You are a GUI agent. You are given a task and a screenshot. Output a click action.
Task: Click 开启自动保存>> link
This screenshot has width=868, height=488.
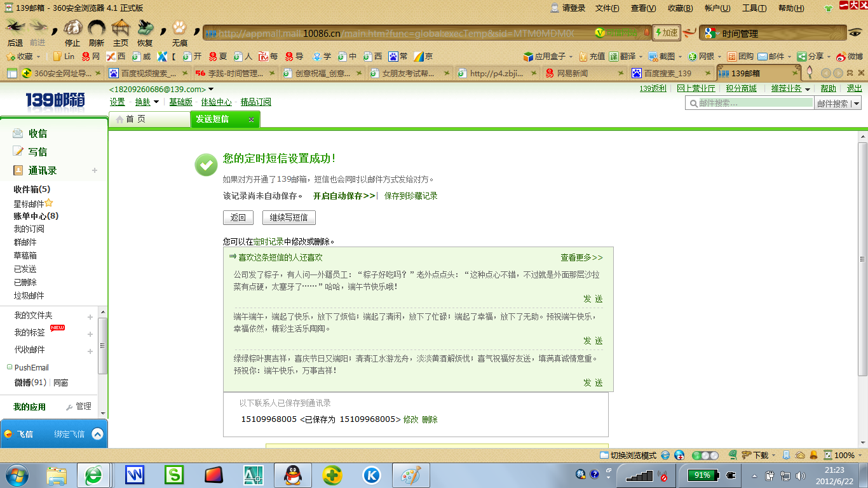344,196
